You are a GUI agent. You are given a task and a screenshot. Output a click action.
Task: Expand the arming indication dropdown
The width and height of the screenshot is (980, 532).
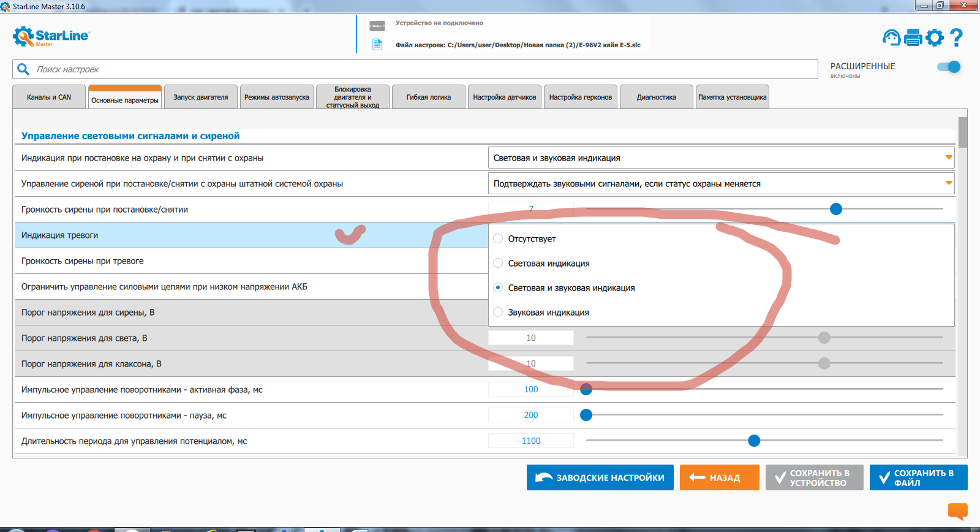click(x=720, y=158)
